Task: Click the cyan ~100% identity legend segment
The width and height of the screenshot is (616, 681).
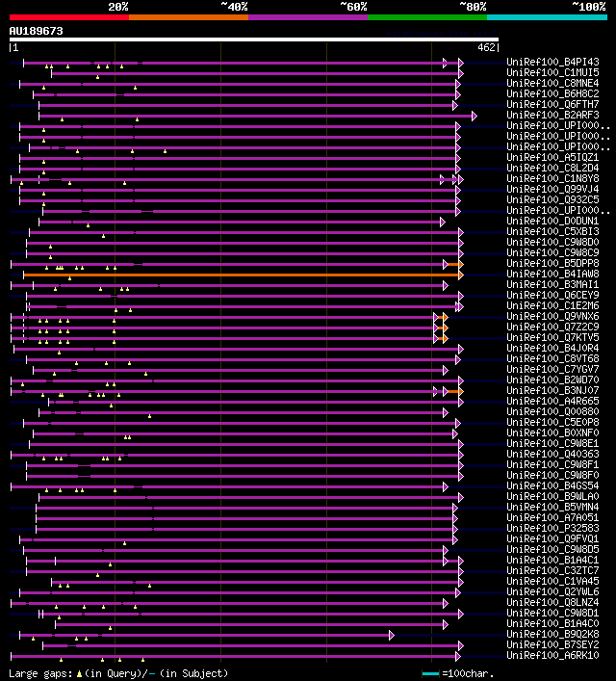Action: tap(547, 17)
